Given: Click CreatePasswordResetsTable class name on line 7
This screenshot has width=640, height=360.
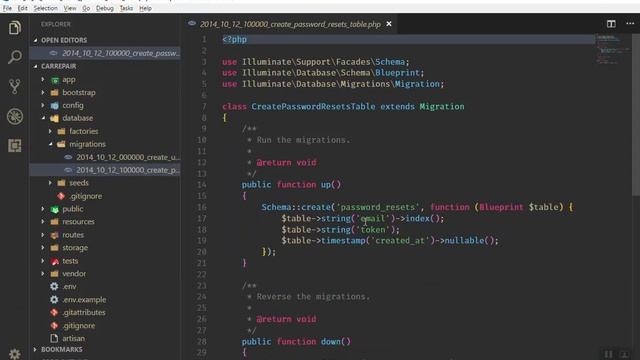Looking at the screenshot, I should [x=313, y=107].
